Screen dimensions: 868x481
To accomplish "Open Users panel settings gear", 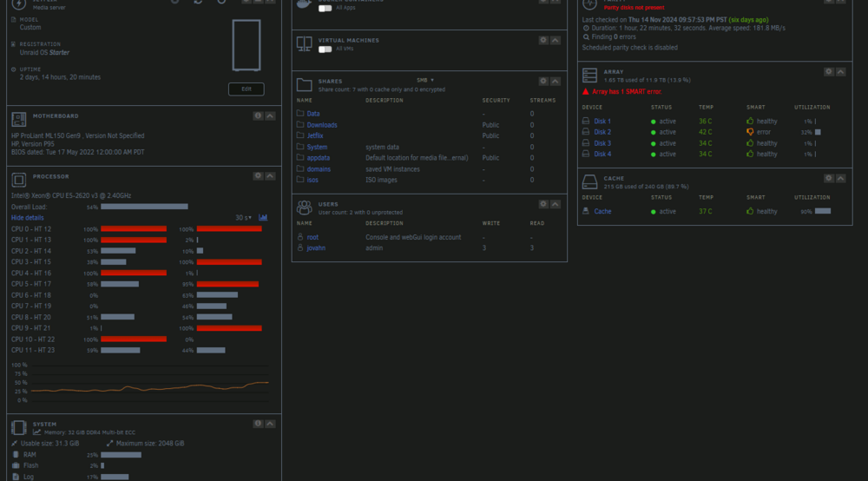I will point(543,204).
